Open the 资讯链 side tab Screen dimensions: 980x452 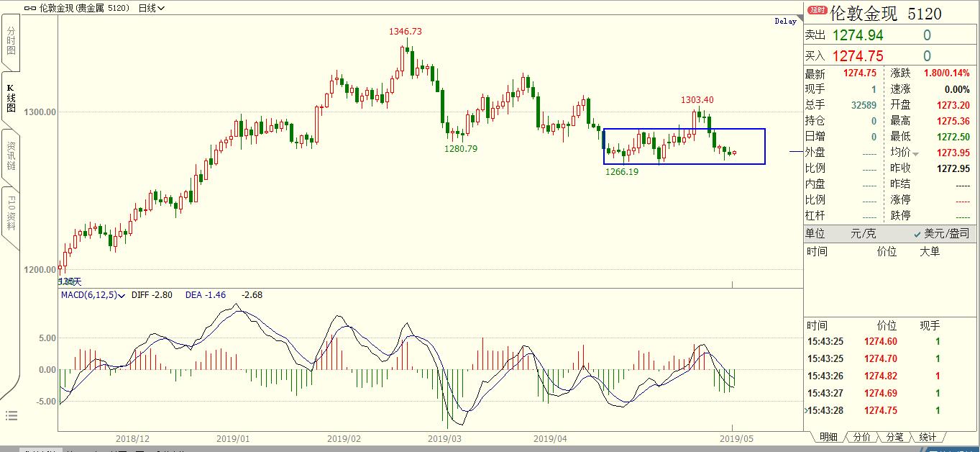11,156
